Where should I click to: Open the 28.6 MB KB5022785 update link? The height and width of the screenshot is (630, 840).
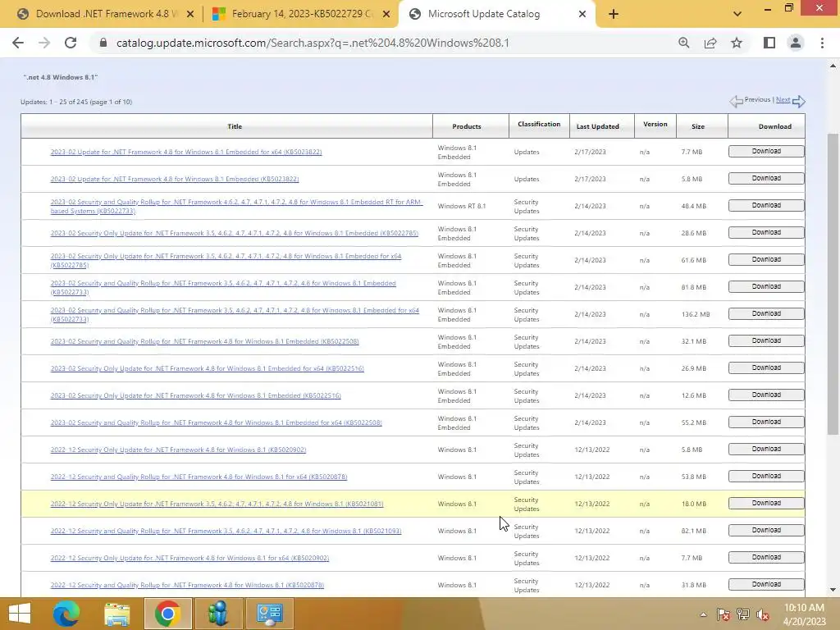coord(234,233)
